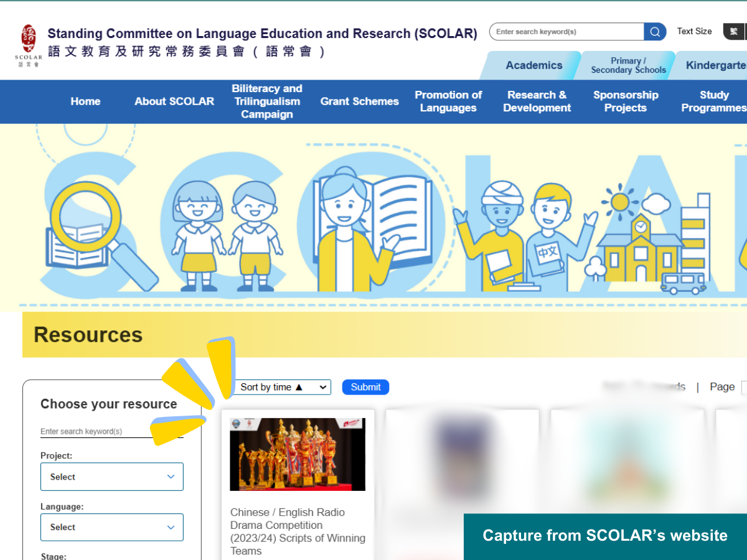Click the search magnifier button

click(x=655, y=32)
